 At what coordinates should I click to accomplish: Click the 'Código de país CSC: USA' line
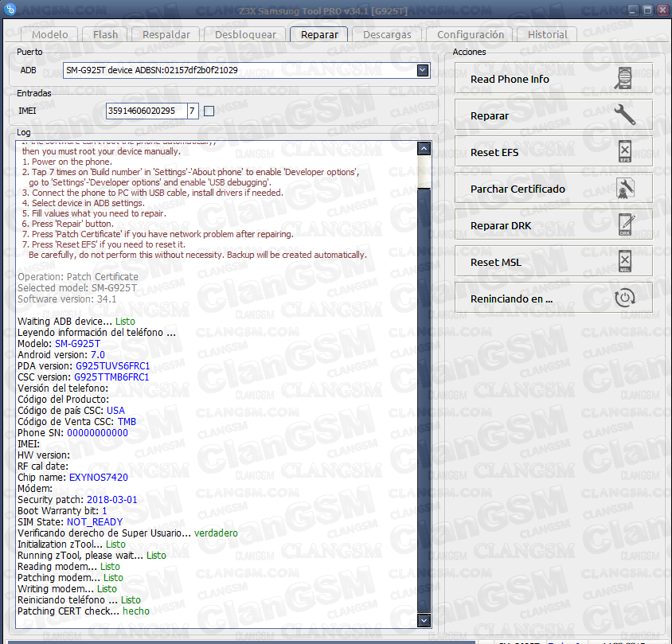[71, 411]
